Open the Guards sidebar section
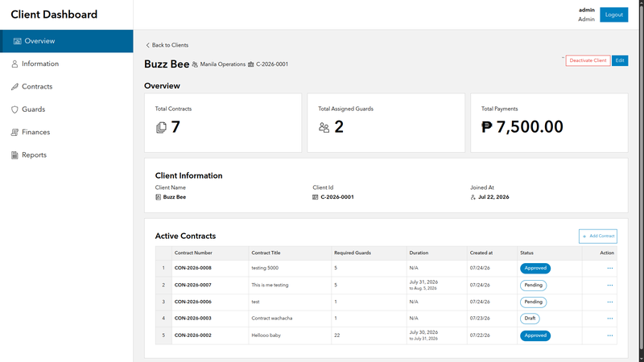The width and height of the screenshot is (644, 362). (x=67, y=109)
